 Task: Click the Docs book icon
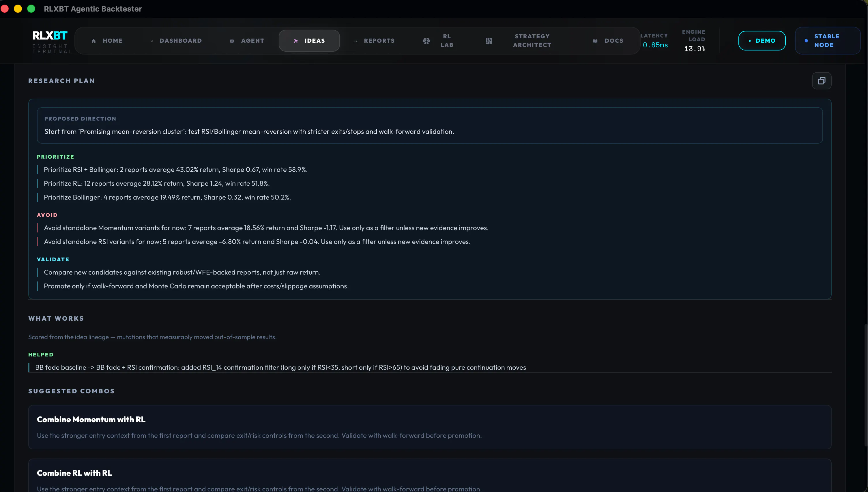[x=595, y=41]
